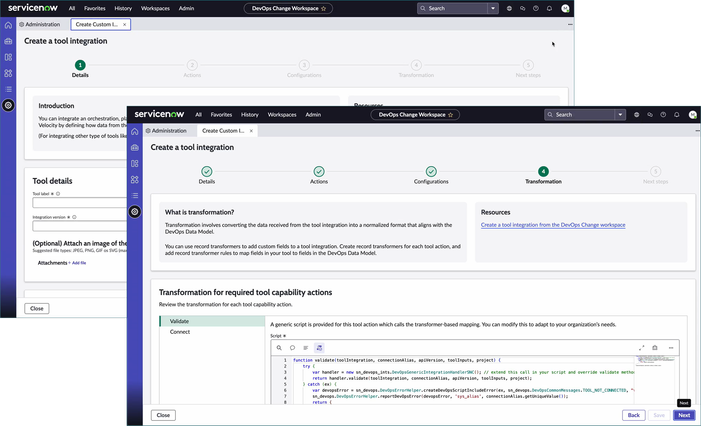Switch to the Administration tab in back window

click(x=40, y=25)
